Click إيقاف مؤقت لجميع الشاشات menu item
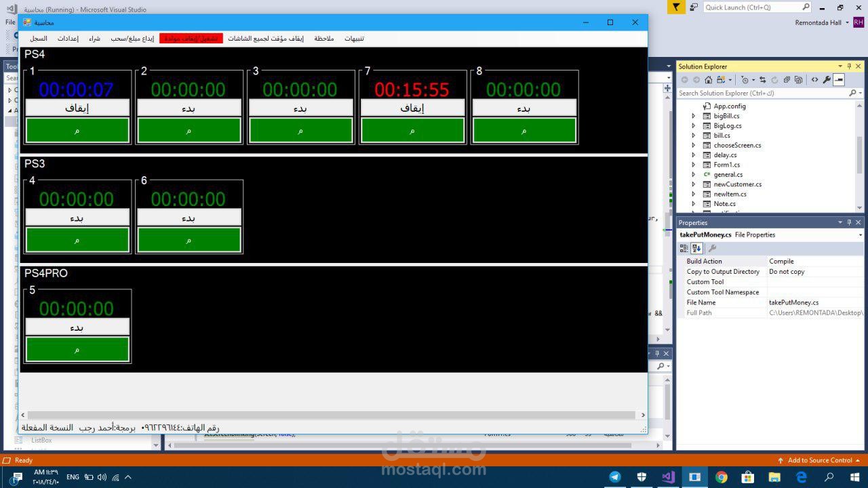 [x=266, y=39]
